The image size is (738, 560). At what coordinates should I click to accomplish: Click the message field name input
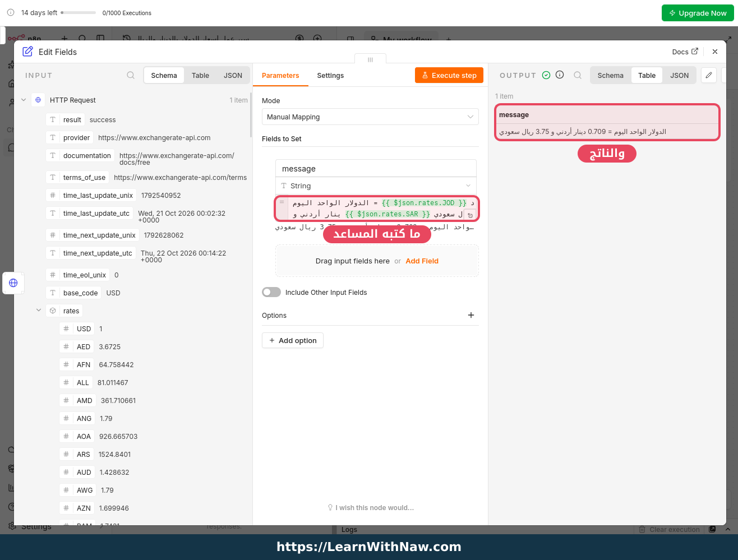click(376, 169)
